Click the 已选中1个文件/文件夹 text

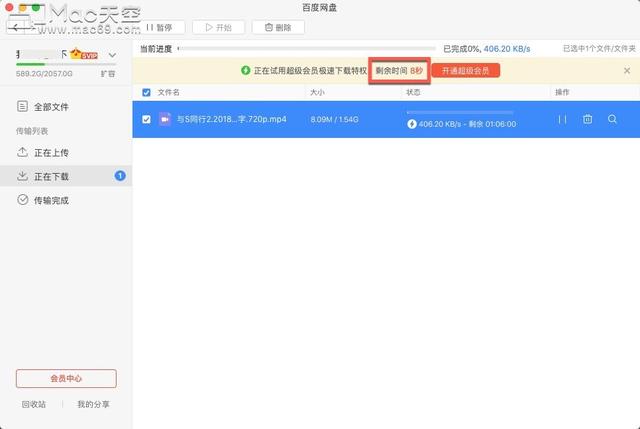tap(599, 49)
